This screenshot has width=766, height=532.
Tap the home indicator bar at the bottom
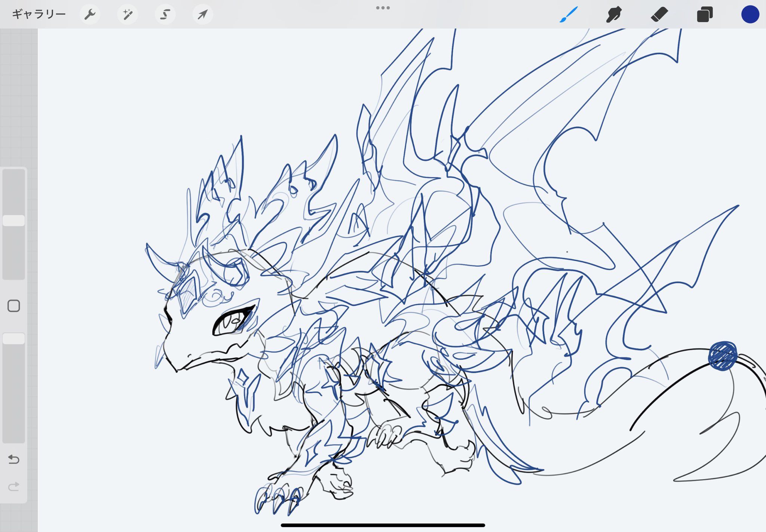[383, 525]
